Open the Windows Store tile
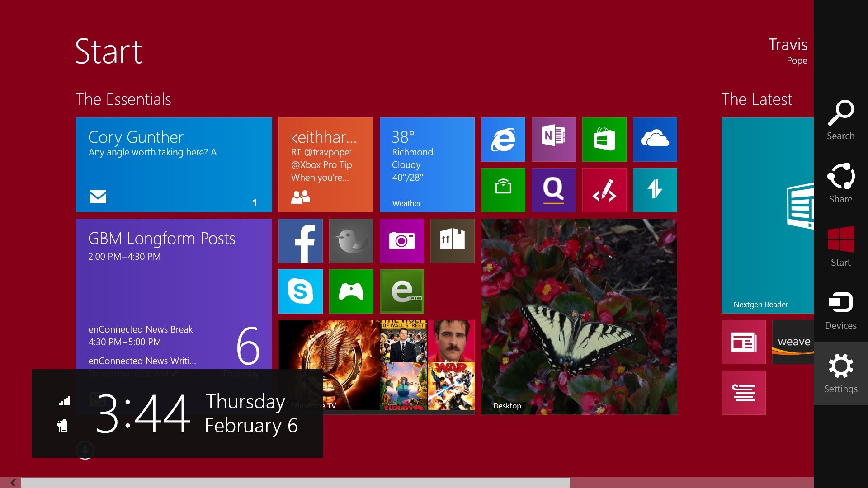Screen dimensions: 868x488 604,140
